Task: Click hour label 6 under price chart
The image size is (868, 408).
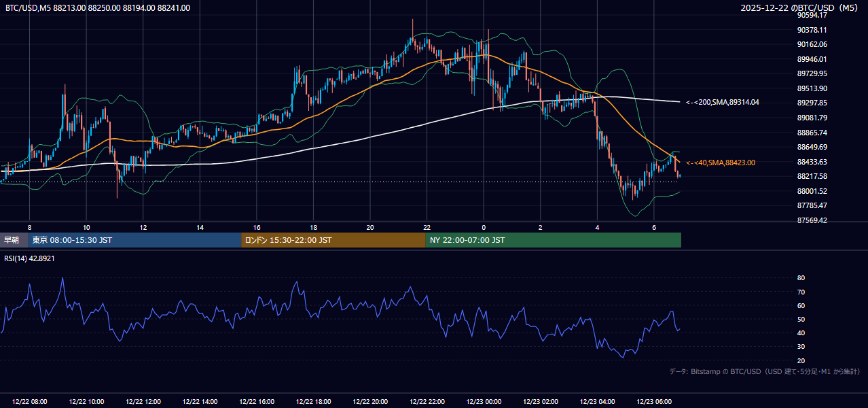Action: (654, 226)
